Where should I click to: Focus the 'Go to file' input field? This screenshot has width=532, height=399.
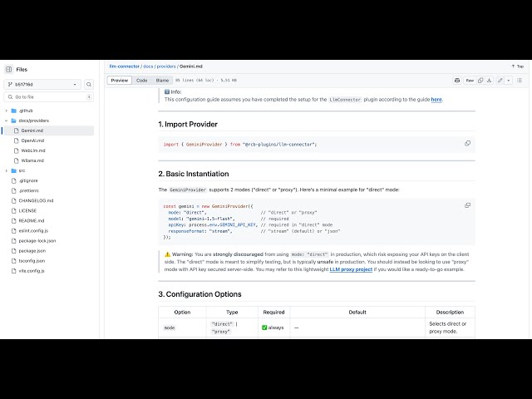click(x=49, y=97)
